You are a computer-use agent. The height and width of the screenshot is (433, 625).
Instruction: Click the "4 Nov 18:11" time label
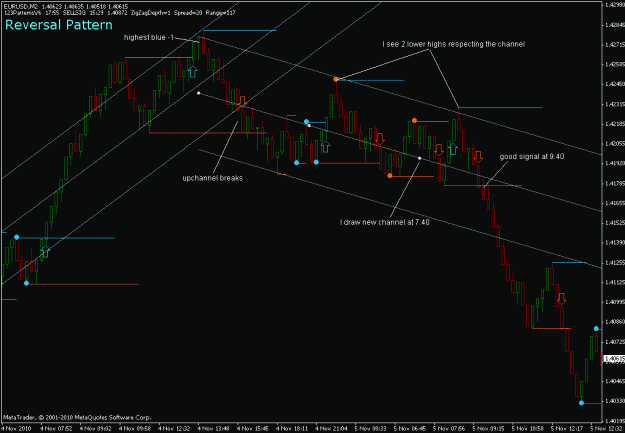[292, 429]
